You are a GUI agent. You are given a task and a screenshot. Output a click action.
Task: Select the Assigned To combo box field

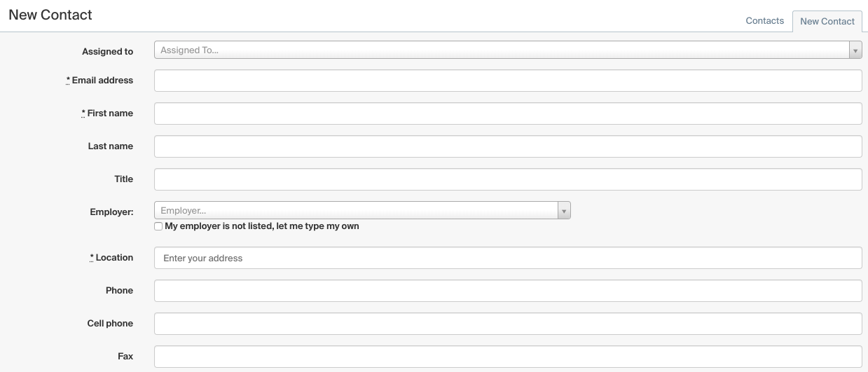(x=508, y=50)
